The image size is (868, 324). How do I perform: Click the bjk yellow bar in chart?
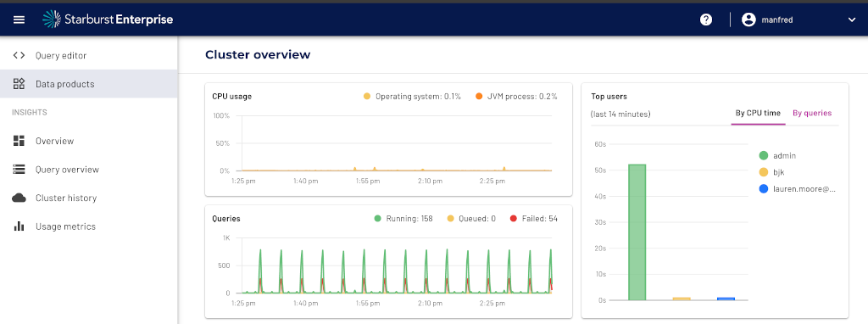[682, 299]
